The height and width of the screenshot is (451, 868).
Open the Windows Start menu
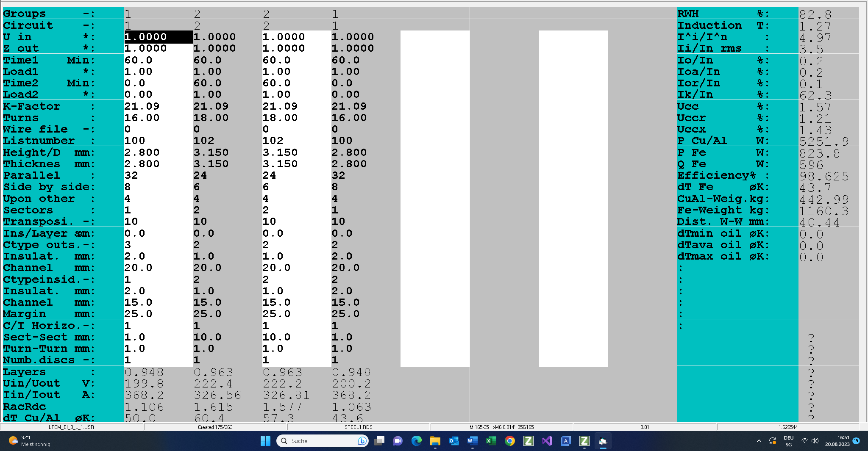click(x=265, y=441)
